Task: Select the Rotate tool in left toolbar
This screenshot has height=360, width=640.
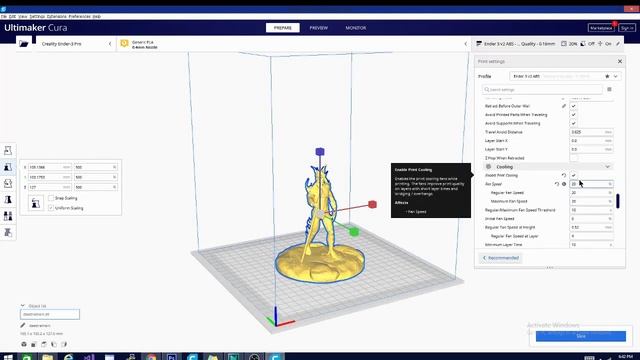Action: pyautogui.click(x=8, y=183)
